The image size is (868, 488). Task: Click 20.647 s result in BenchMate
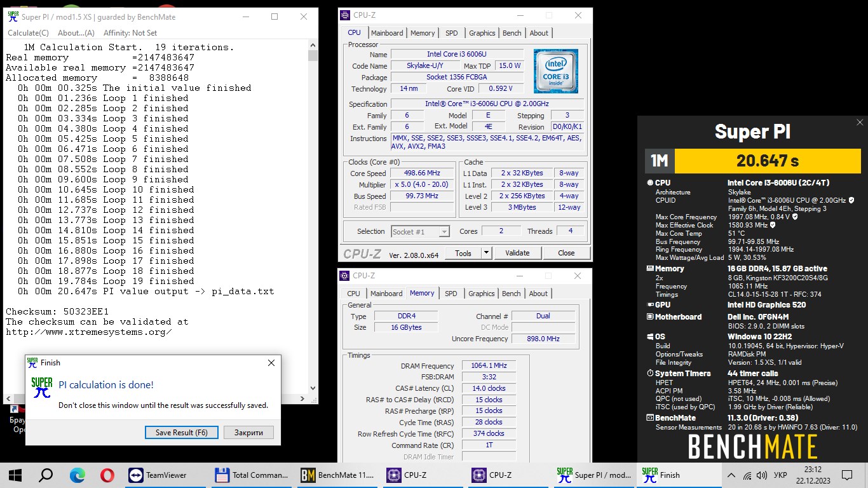(x=768, y=161)
